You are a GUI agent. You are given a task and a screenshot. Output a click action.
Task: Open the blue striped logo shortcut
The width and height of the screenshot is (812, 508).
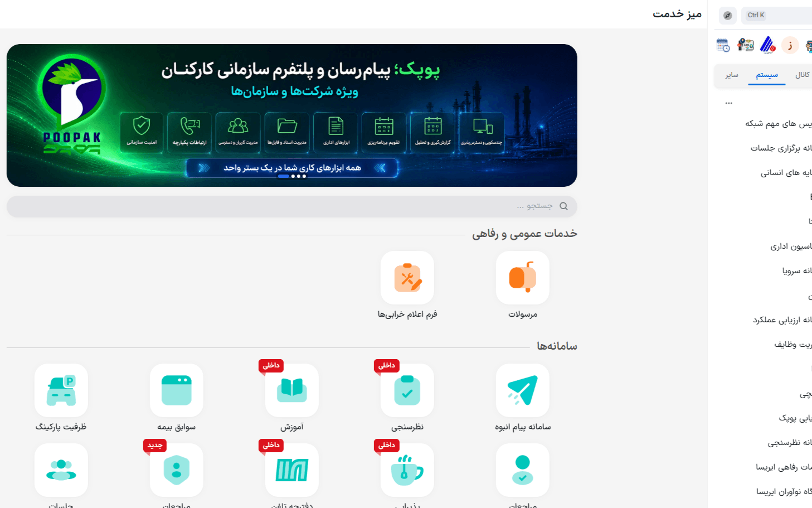(x=768, y=45)
